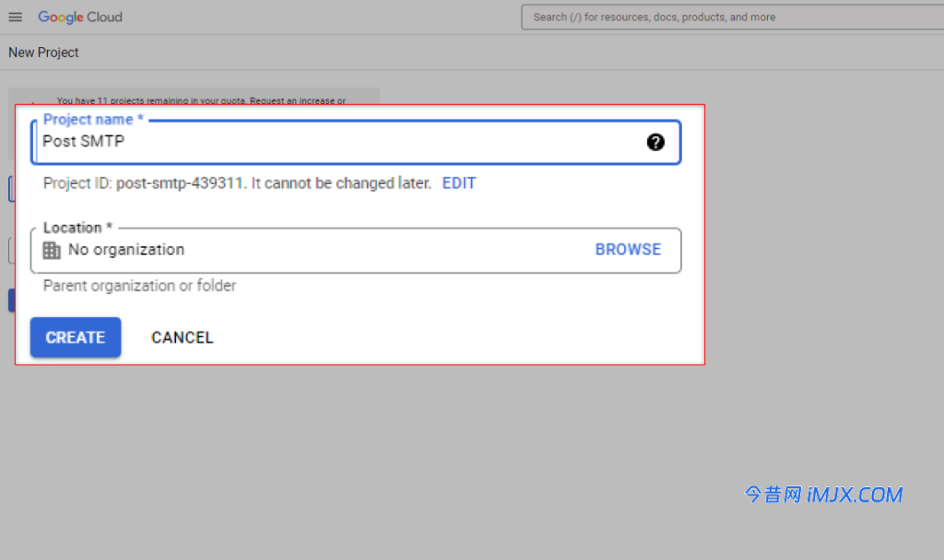
Task: Click the New Project page title
Action: 43,52
